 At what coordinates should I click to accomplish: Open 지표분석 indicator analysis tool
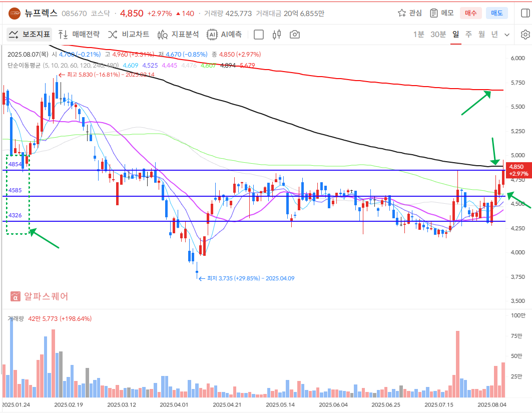[178, 34]
